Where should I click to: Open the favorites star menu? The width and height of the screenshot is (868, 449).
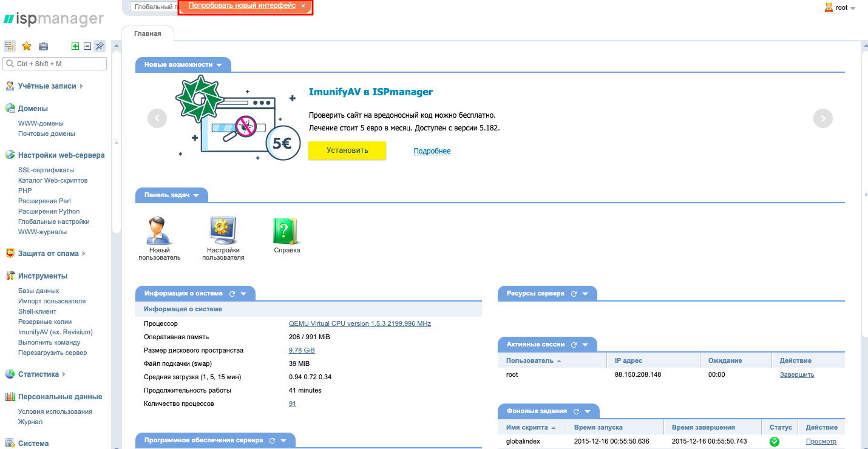(27, 46)
